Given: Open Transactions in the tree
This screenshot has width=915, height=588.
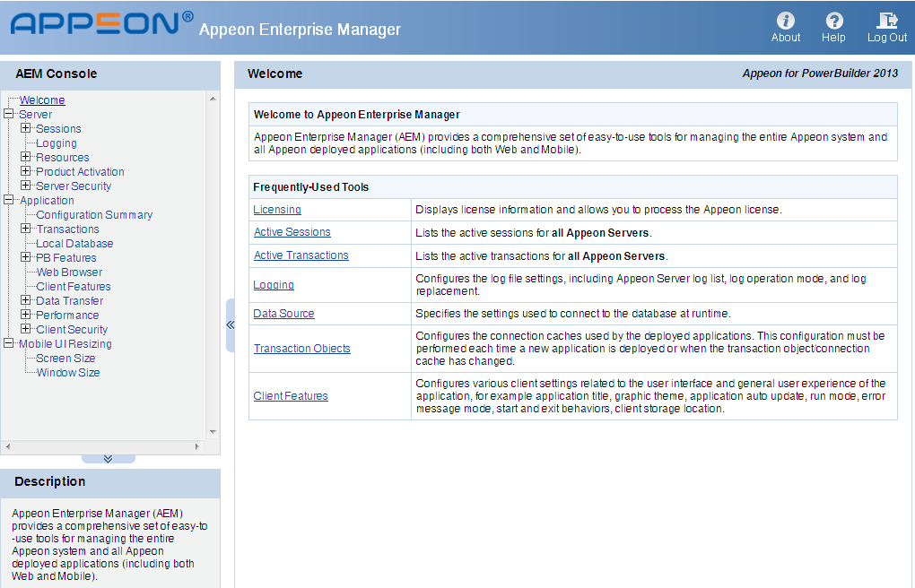Looking at the screenshot, I should tap(67, 229).
